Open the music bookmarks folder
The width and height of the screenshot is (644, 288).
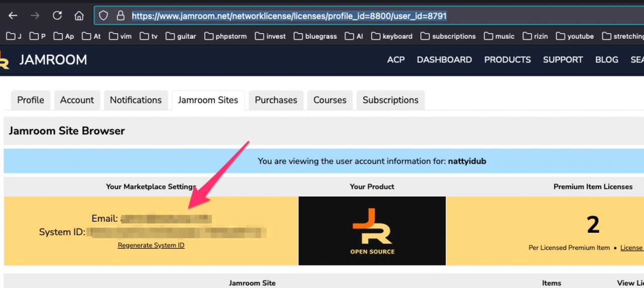[x=500, y=36]
